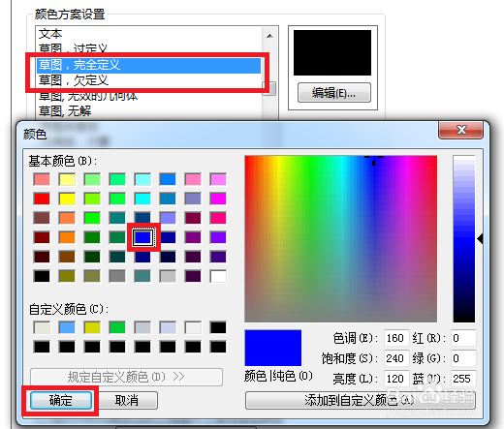Click the 亮度 luminance input field
Viewport: 504px width, 429px height.
click(x=396, y=379)
